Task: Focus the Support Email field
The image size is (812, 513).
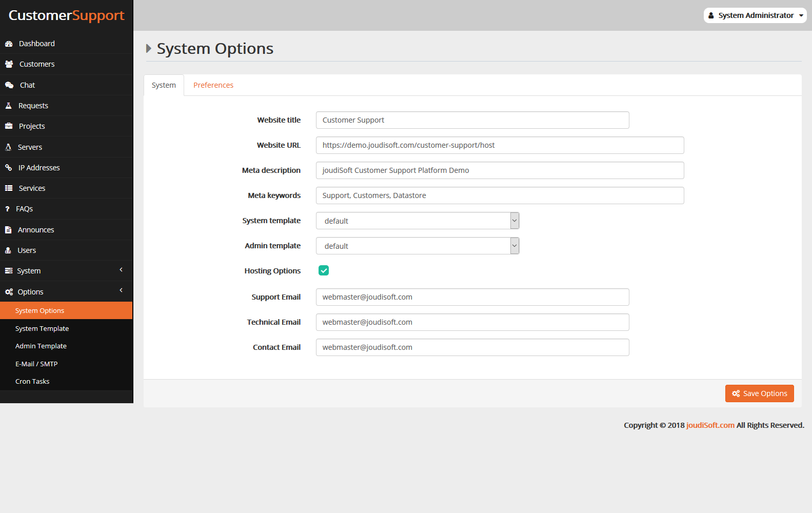Action: tap(472, 297)
